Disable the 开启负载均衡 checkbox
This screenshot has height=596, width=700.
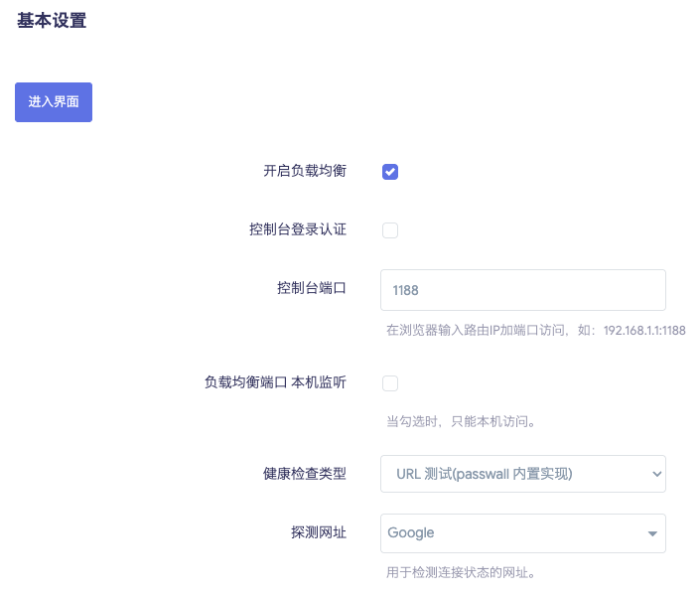[x=390, y=172]
